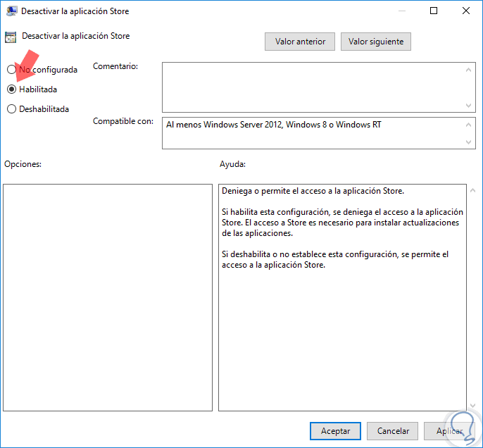
Task: Click the Opciones empty panel
Action: (x=108, y=298)
